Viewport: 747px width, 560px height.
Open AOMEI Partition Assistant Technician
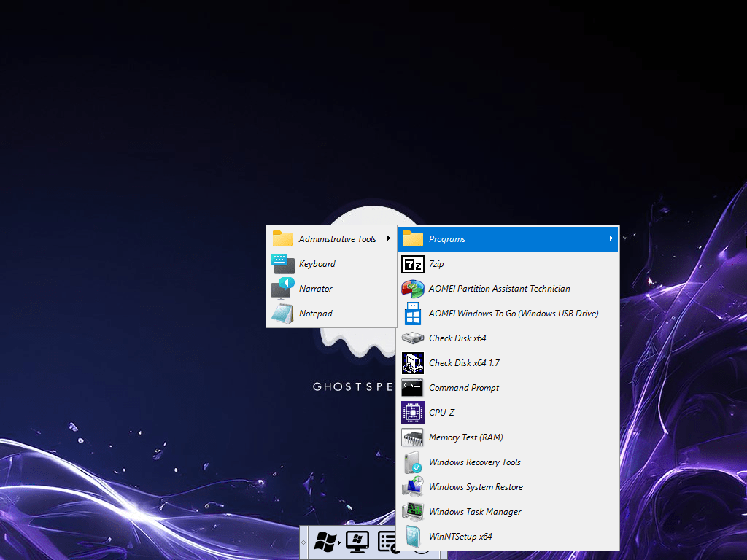[498, 289]
